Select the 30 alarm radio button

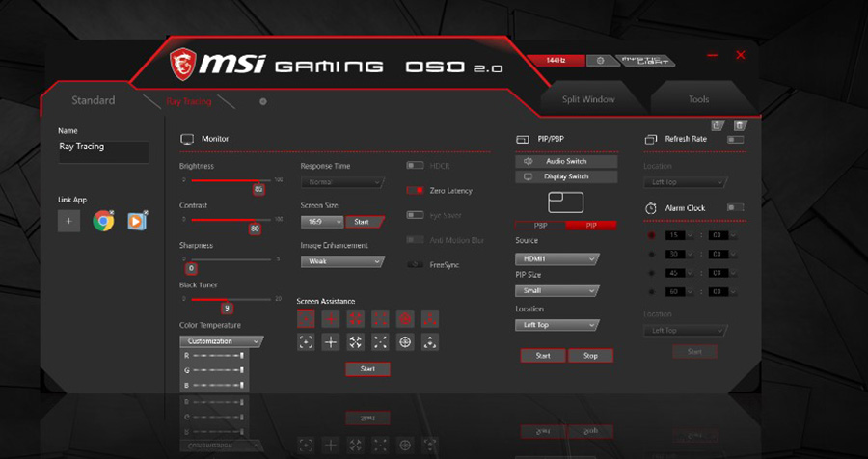coord(651,255)
